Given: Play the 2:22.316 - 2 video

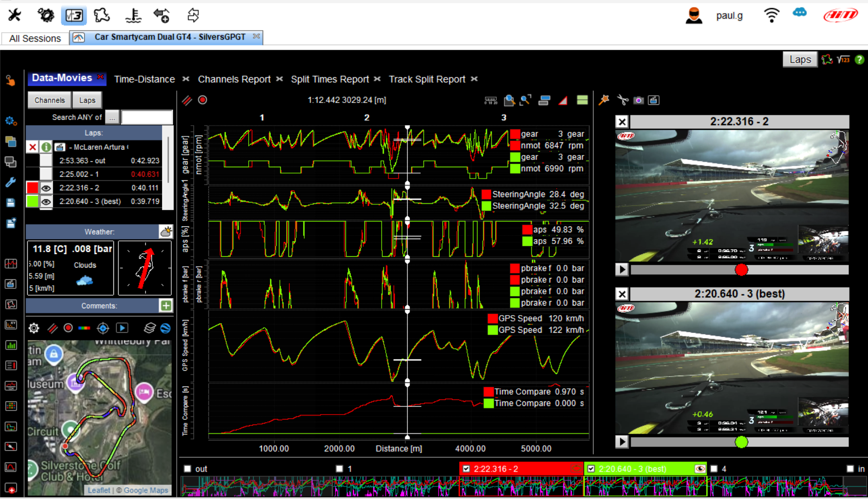Looking at the screenshot, I should 622,269.
